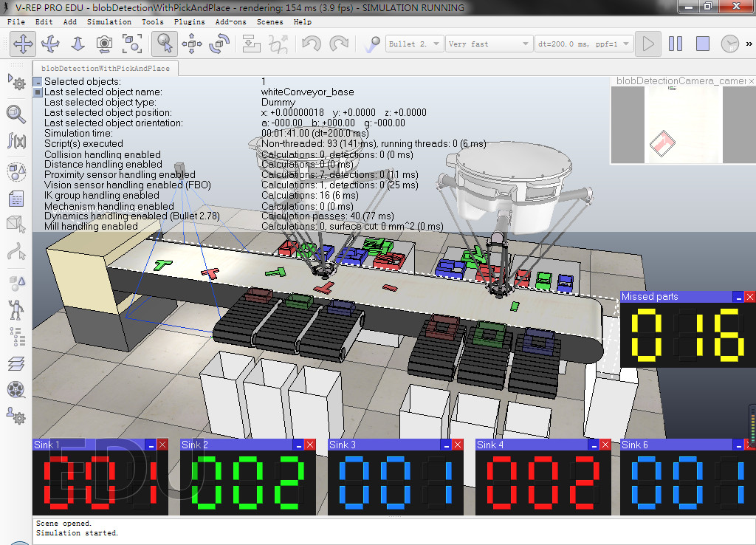Minimize the Sink 3 counter window
This screenshot has height=545, width=756.
(x=446, y=445)
